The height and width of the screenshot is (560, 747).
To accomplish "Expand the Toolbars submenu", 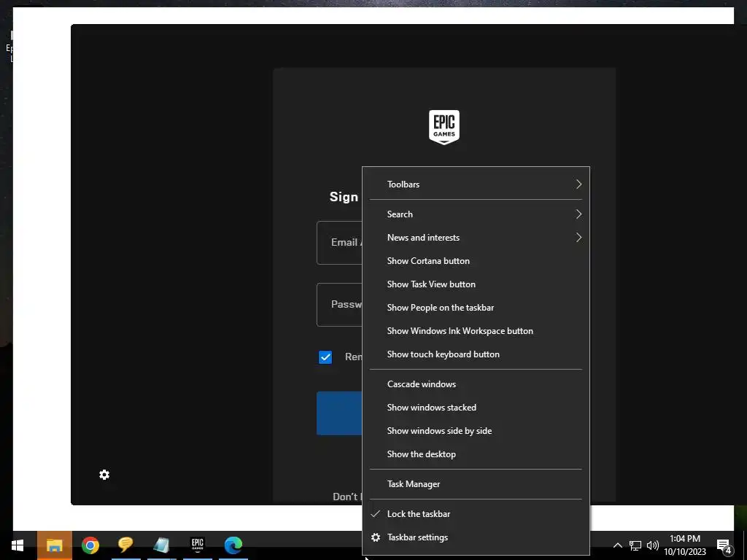I will pyautogui.click(x=476, y=184).
